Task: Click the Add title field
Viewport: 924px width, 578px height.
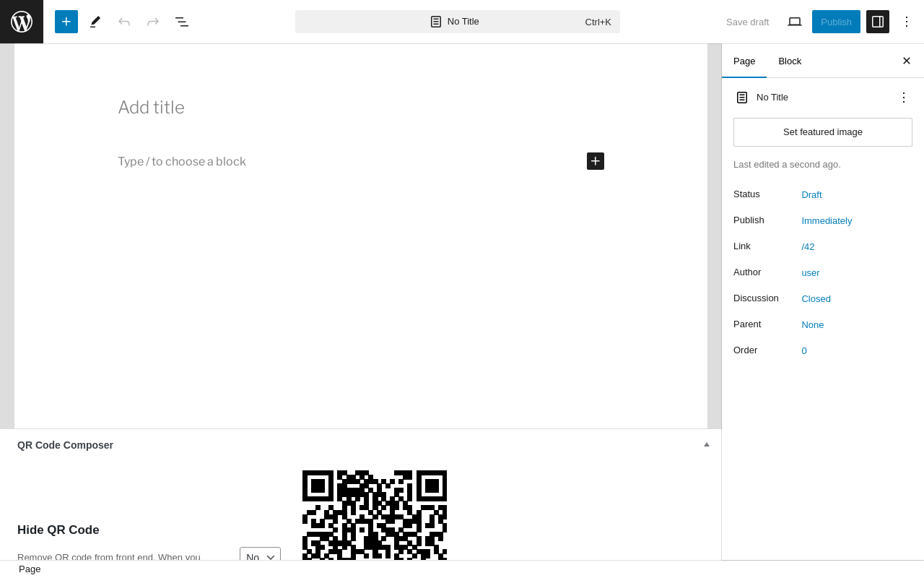Action: (x=361, y=108)
